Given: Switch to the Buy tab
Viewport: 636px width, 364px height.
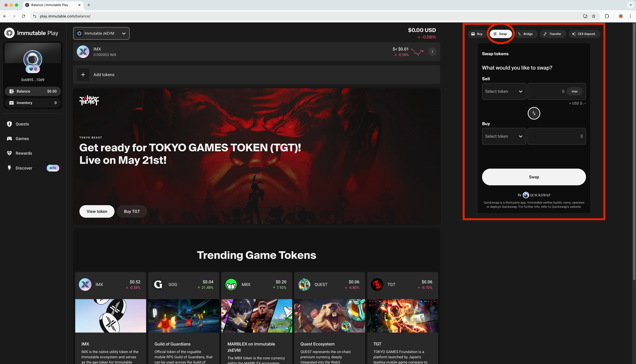Looking at the screenshot, I should coord(477,34).
